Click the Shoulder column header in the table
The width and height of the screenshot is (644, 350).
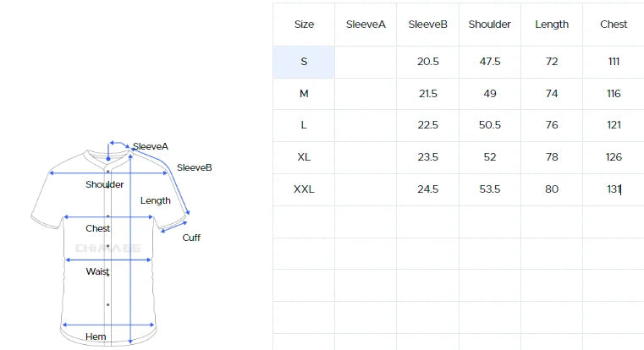[490, 25]
